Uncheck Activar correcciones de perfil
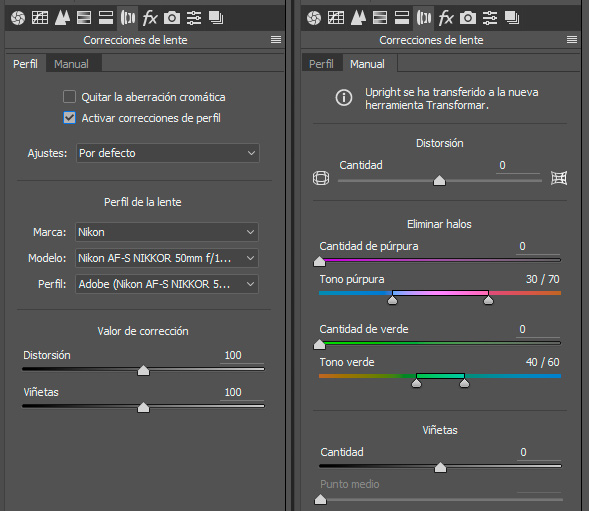 (x=69, y=118)
